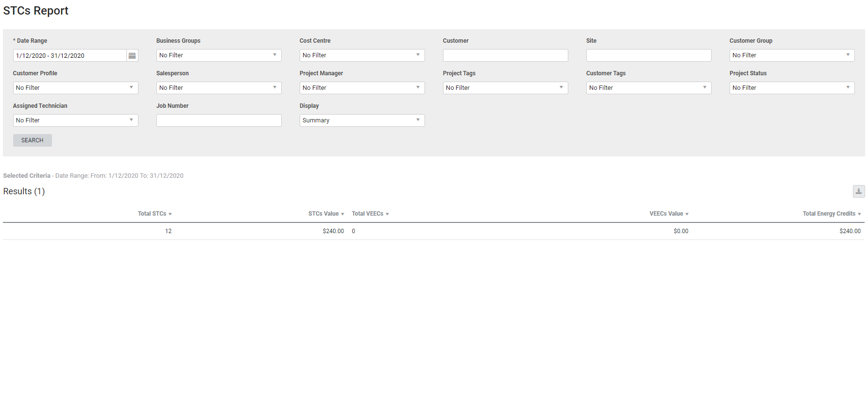868x407 pixels.
Task: Expand the Display Summary dropdown
Action: tap(362, 120)
